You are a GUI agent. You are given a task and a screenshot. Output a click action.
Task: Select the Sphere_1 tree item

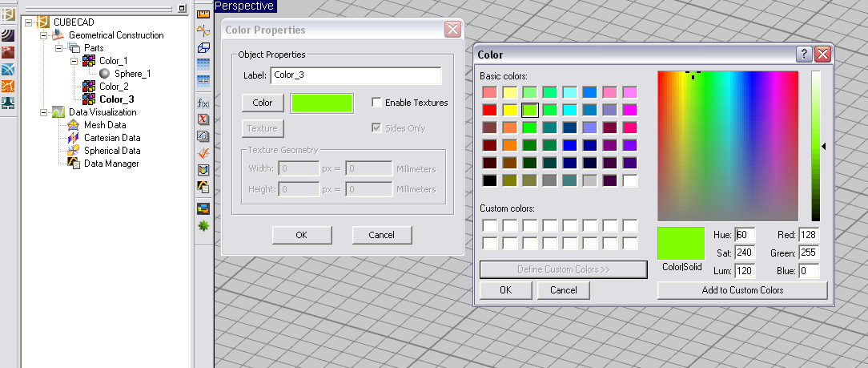coord(133,74)
